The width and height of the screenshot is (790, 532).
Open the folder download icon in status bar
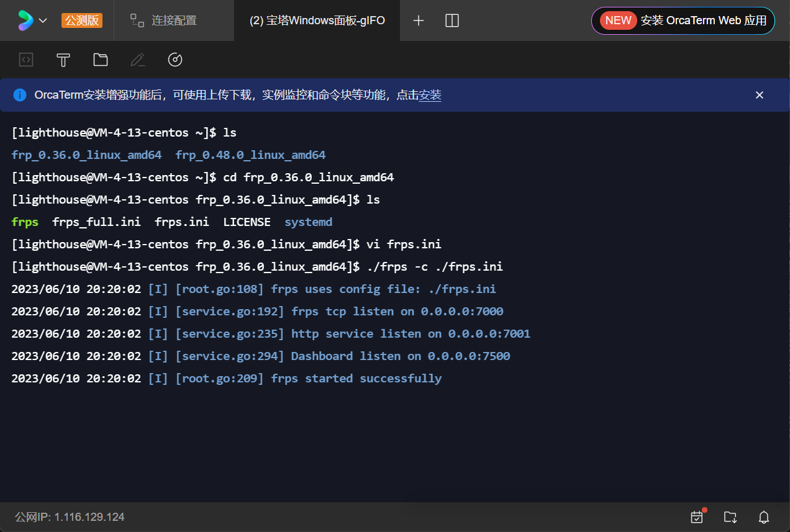point(730,516)
